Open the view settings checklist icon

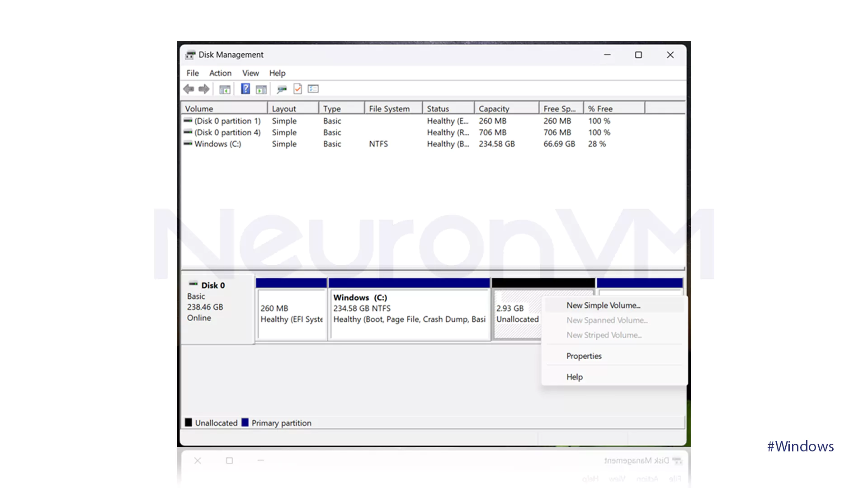click(x=313, y=89)
